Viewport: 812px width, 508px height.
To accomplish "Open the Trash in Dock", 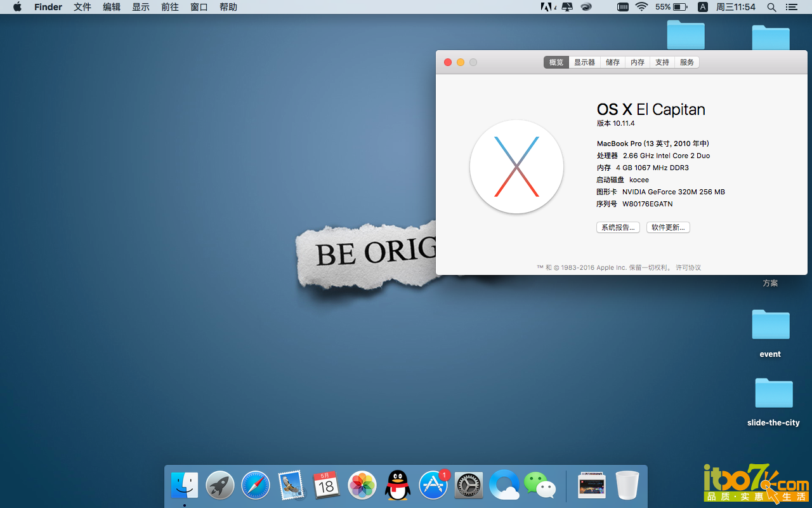I will coord(627,486).
